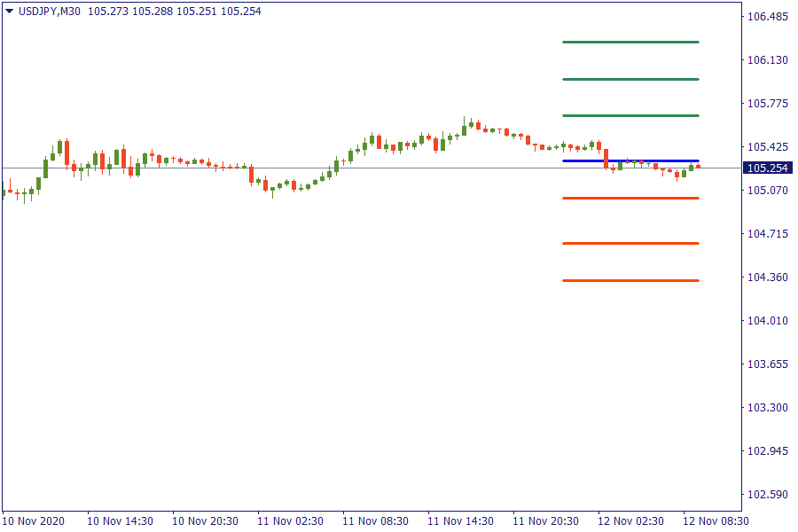The width and height of the screenshot is (798, 532).
Task: Select the OHLC values in the chart header
Action: click(x=175, y=12)
